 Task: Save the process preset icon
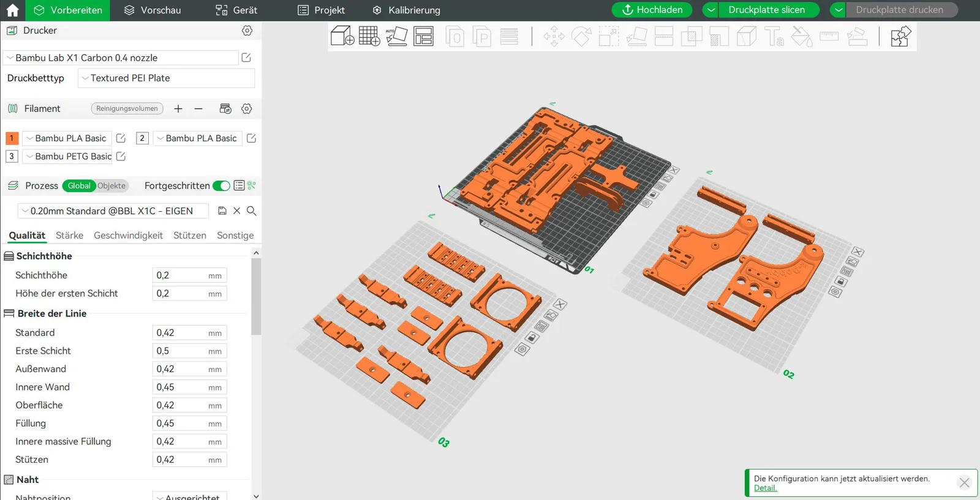coord(222,211)
